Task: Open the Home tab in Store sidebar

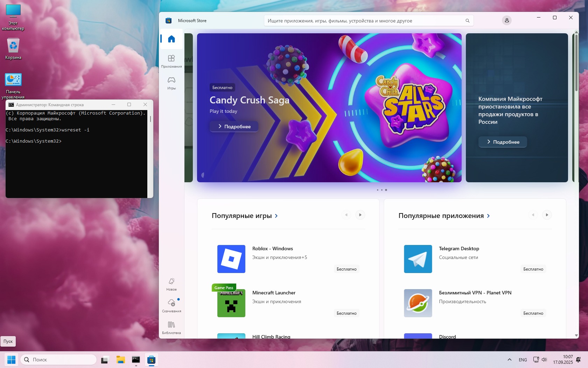Action: click(x=171, y=39)
